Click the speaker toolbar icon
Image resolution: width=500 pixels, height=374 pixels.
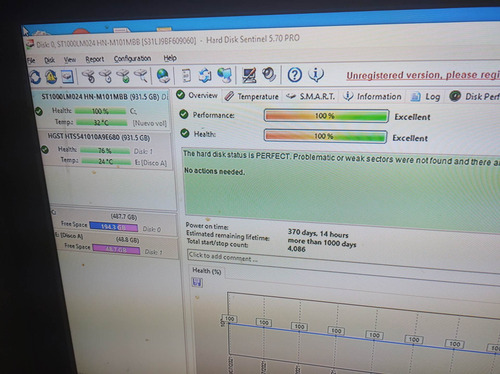coord(269,74)
